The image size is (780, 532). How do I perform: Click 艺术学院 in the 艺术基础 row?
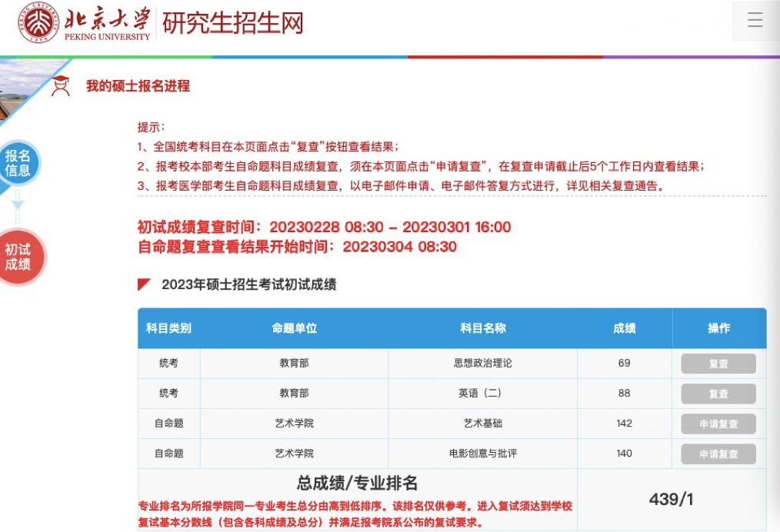[294, 423]
